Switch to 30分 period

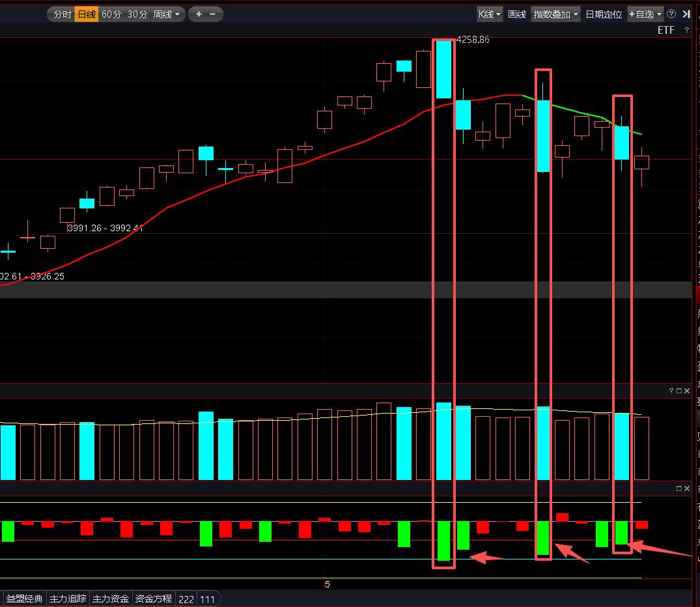coord(137,14)
